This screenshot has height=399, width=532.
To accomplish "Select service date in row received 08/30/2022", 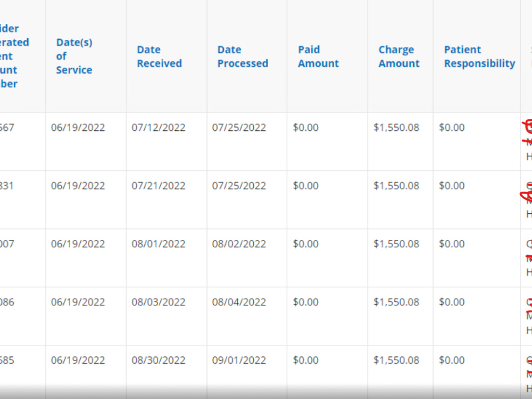I will coord(78,360).
